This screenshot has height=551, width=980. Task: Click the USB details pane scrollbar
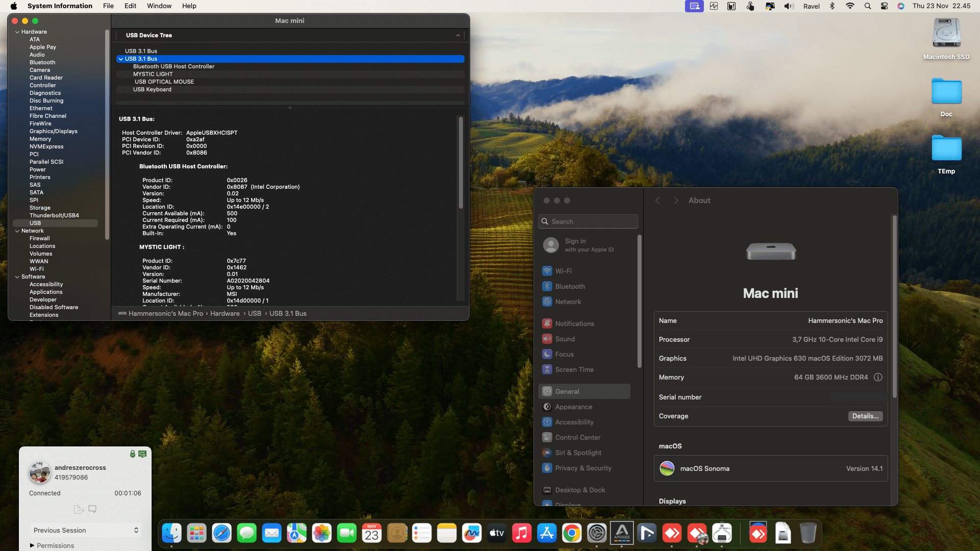pyautogui.click(x=460, y=162)
